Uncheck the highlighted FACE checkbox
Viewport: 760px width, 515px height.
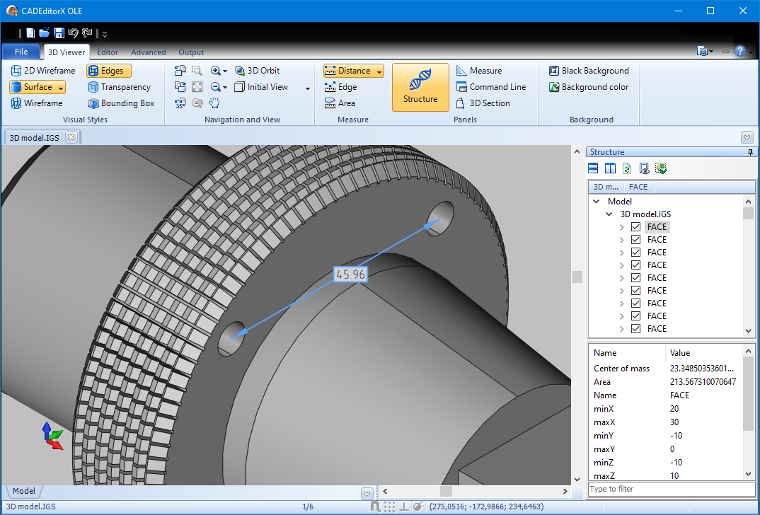pos(636,227)
